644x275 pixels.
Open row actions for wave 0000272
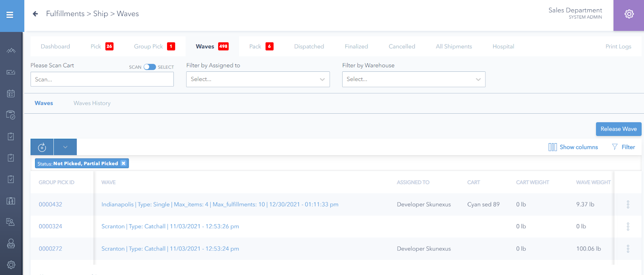click(x=628, y=249)
